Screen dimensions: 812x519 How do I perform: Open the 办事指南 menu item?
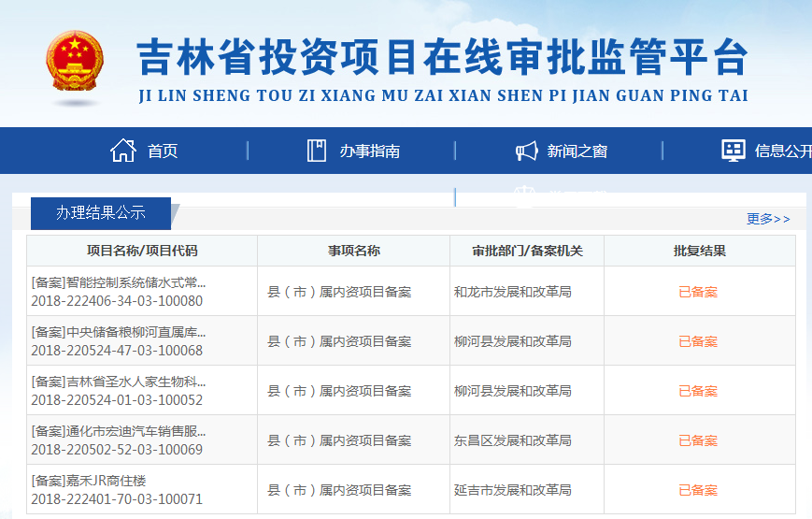[x=369, y=151]
